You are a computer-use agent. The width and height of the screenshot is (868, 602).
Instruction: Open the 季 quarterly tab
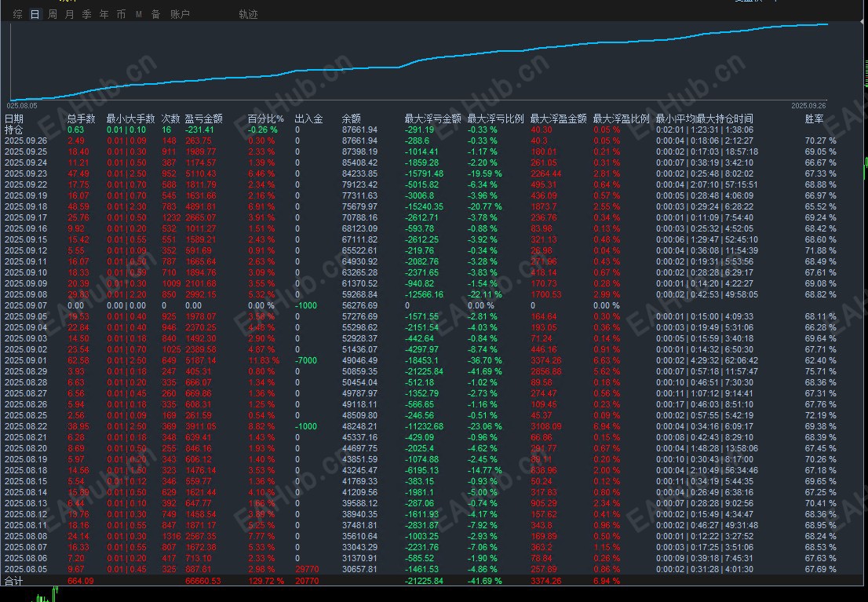[87, 14]
